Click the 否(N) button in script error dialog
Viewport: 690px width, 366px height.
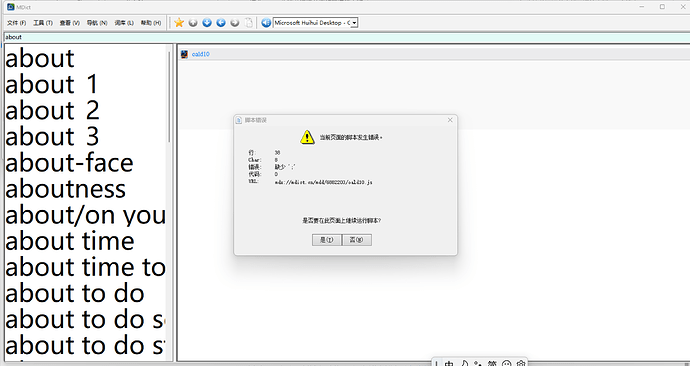[357, 240]
